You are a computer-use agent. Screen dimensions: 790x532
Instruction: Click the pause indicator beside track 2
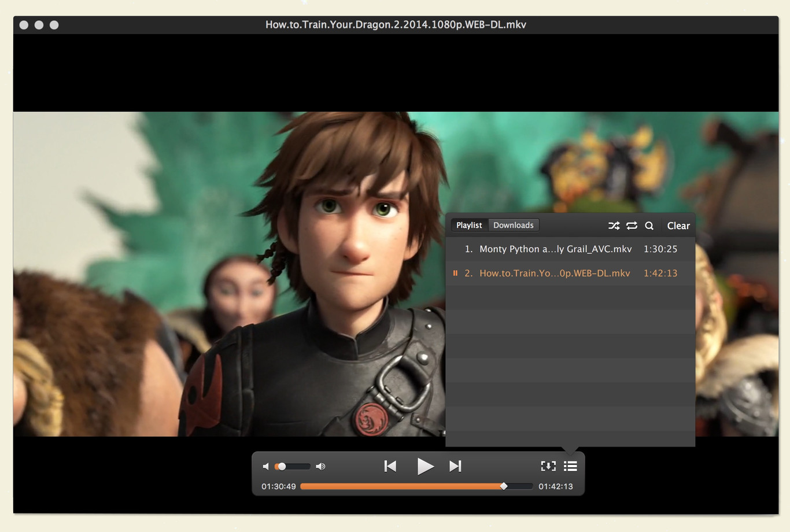[x=455, y=273]
